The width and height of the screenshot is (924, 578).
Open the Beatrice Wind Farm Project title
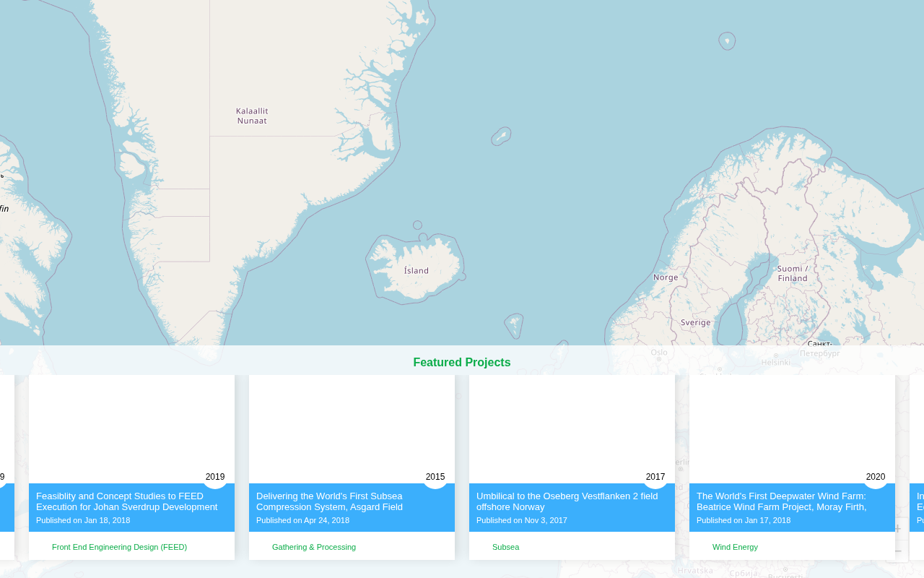(781, 501)
